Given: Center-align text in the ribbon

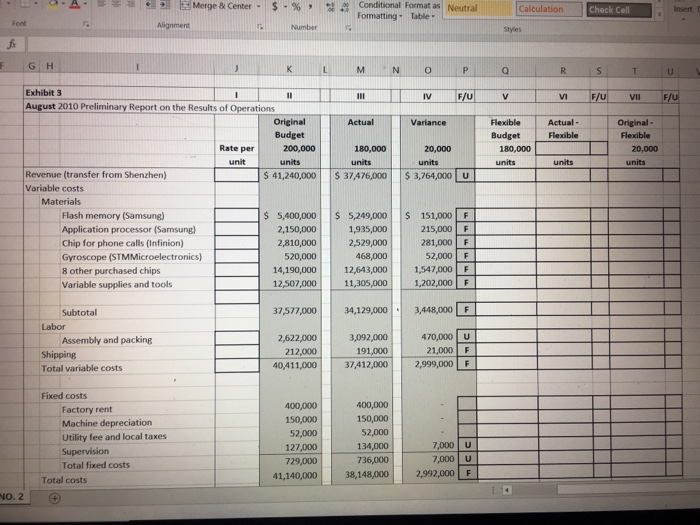Looking at the screenshot, I should click(x=116, y=4).
